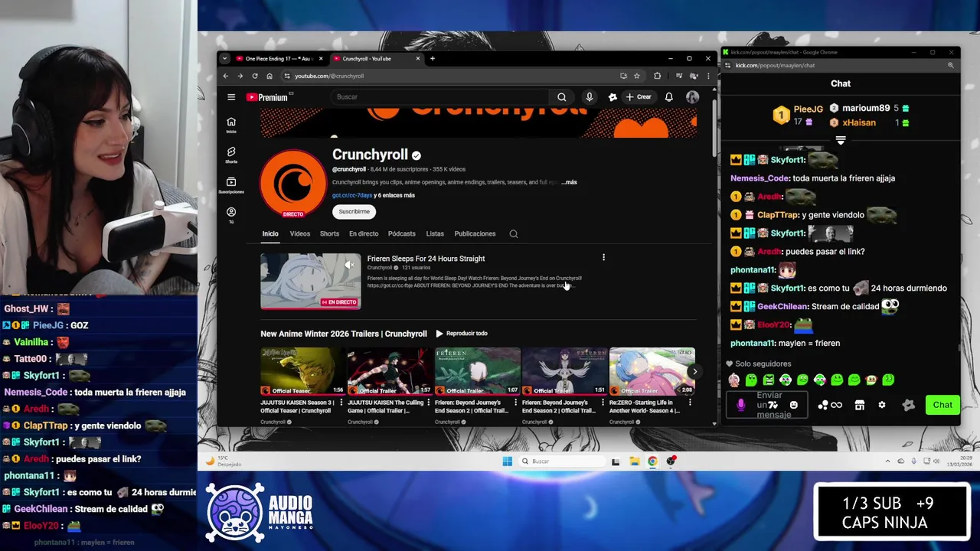Click the YouTube search magnifier button
This screenshot has height=551, width=980.
point(562,97)
